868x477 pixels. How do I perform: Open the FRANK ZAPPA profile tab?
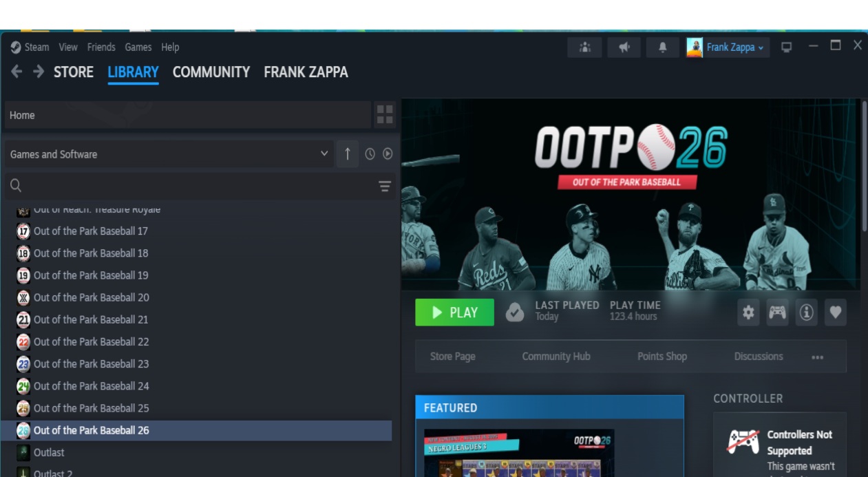[x=306, y=72]
